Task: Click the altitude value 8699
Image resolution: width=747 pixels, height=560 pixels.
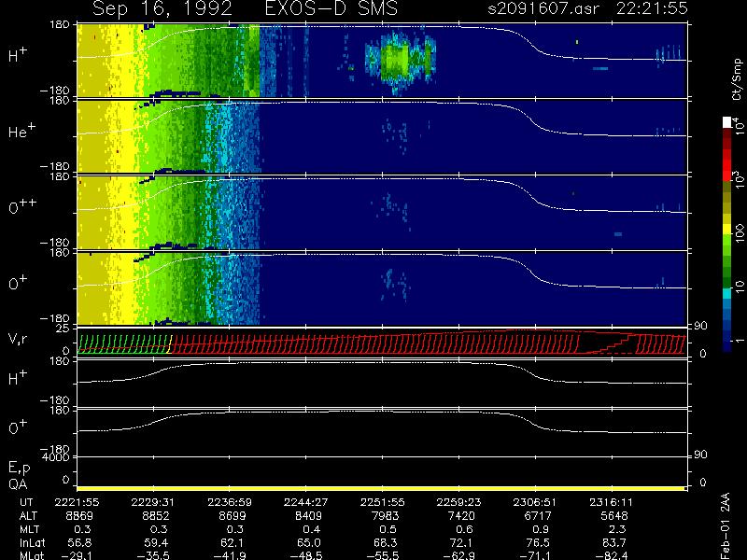Action: coord(232,516)
